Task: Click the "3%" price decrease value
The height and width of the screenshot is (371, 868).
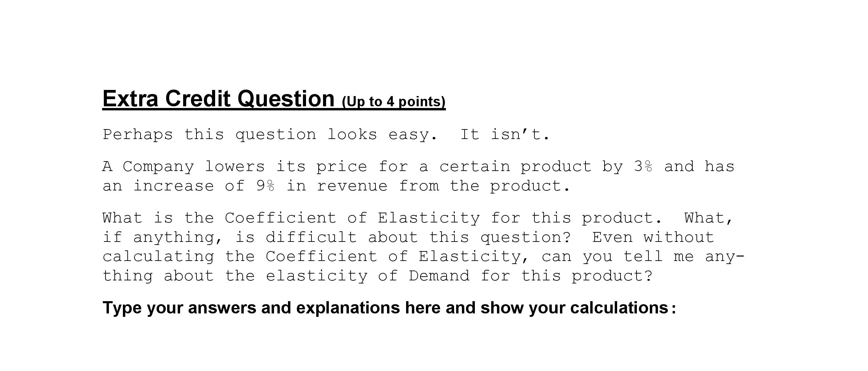Action: pos(643,167)
